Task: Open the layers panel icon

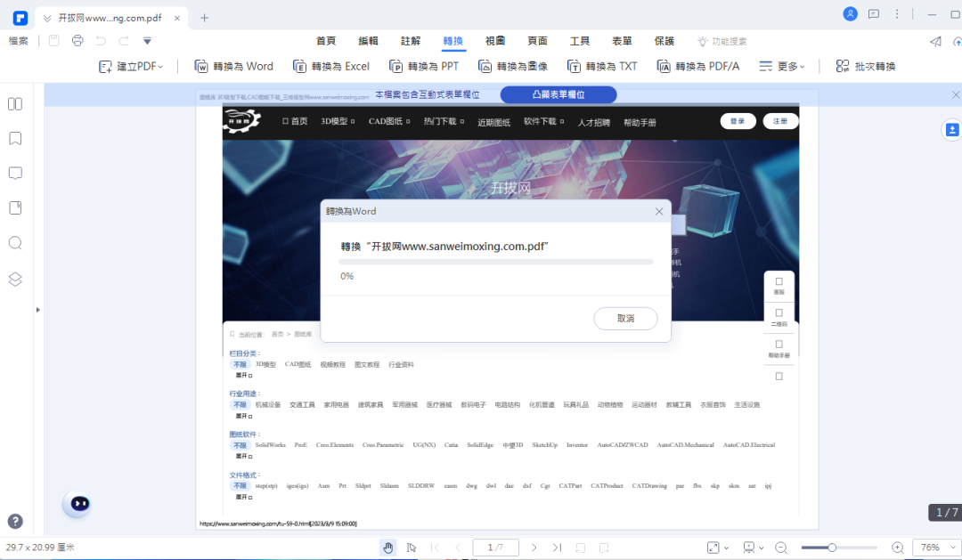Action: coord(15,279)
